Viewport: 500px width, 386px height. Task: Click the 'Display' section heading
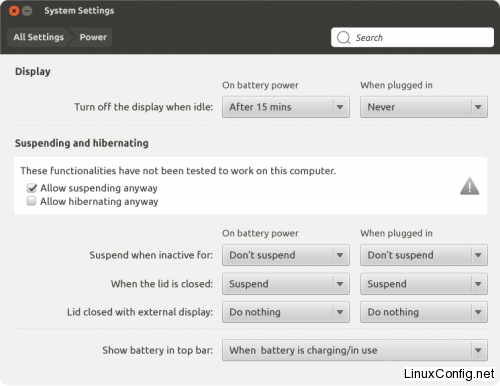tap(33, 71)
